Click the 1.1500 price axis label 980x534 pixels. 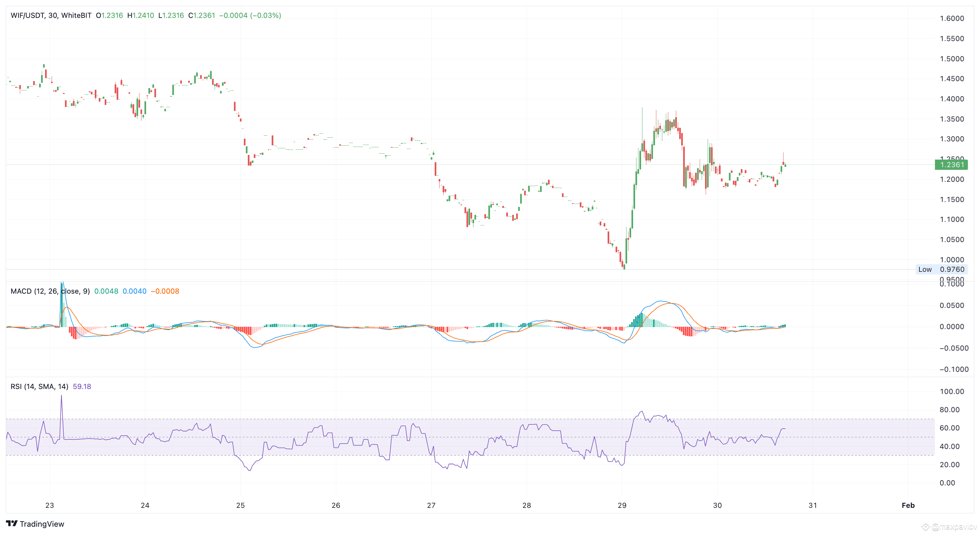pyautogui.click(x=952, y=200)
